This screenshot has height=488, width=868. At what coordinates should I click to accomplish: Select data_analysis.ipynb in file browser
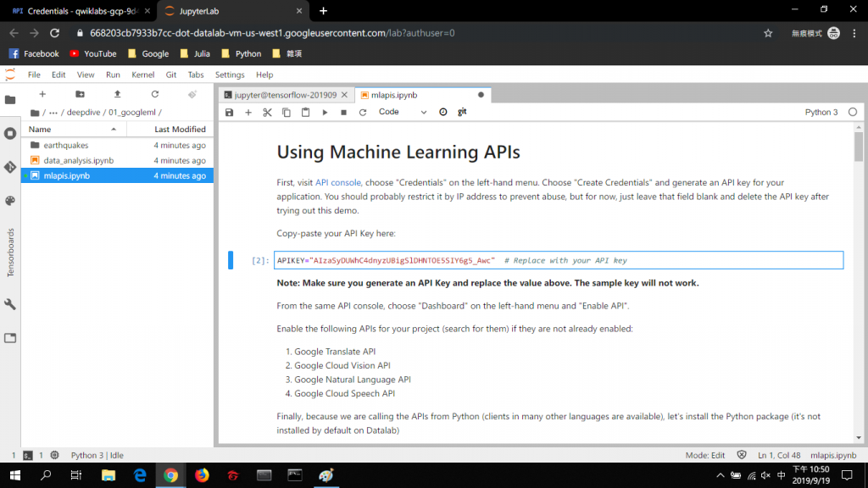coord(117,160)
